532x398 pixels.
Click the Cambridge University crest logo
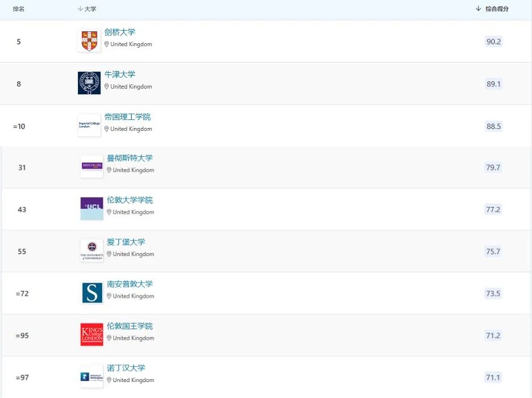(x=89, y=40)
